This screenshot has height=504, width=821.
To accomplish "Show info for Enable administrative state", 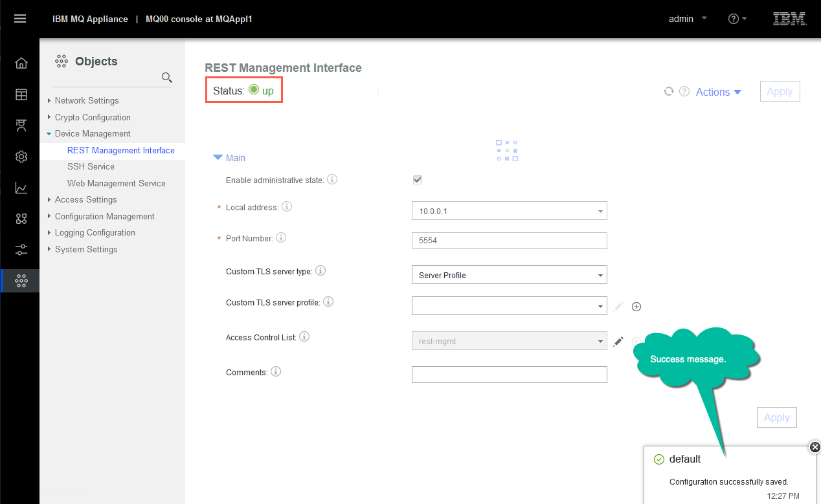I will pyautogui.click(x=332, y=179).
